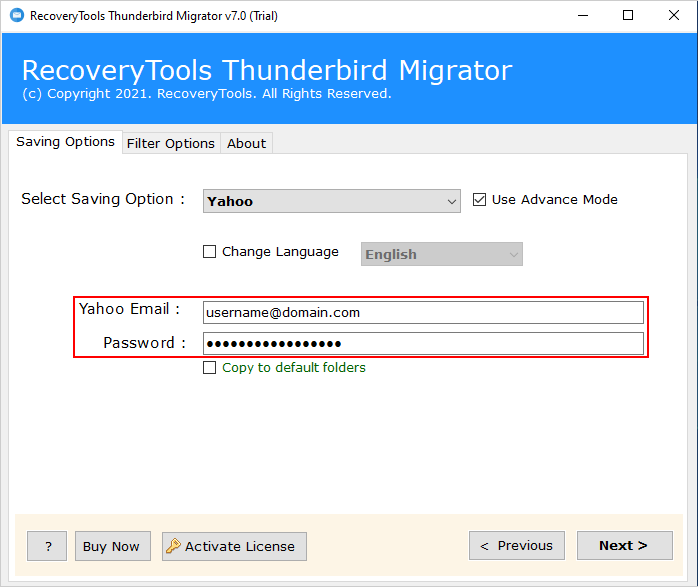Switch to the Filter Options tab
Screen dimensions: 698x587
pos(171,143)
